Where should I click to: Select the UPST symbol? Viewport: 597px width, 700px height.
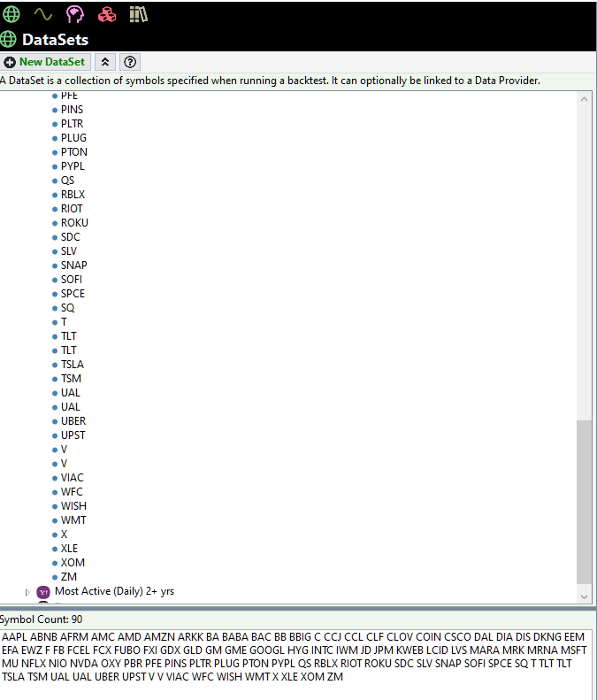coord(73,435)
